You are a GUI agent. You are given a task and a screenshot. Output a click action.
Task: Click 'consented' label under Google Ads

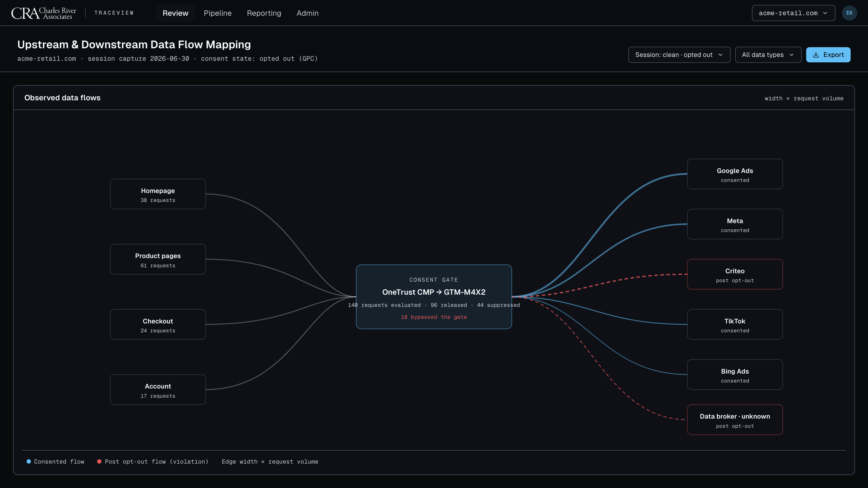735,180
